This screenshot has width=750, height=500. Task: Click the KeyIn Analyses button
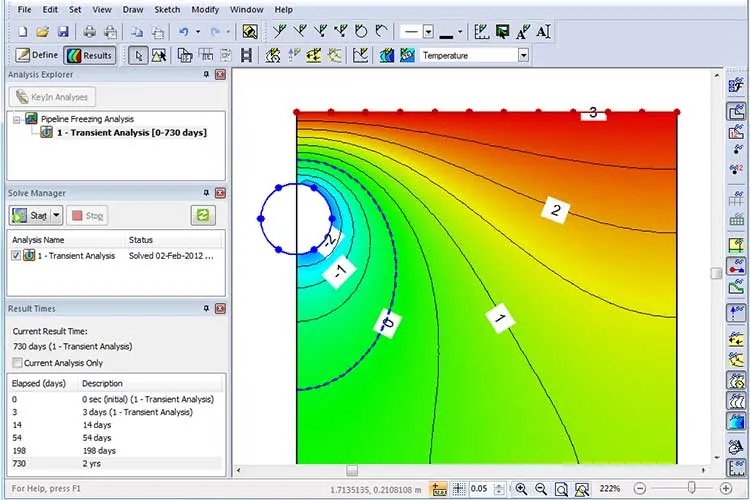[52, 97]
